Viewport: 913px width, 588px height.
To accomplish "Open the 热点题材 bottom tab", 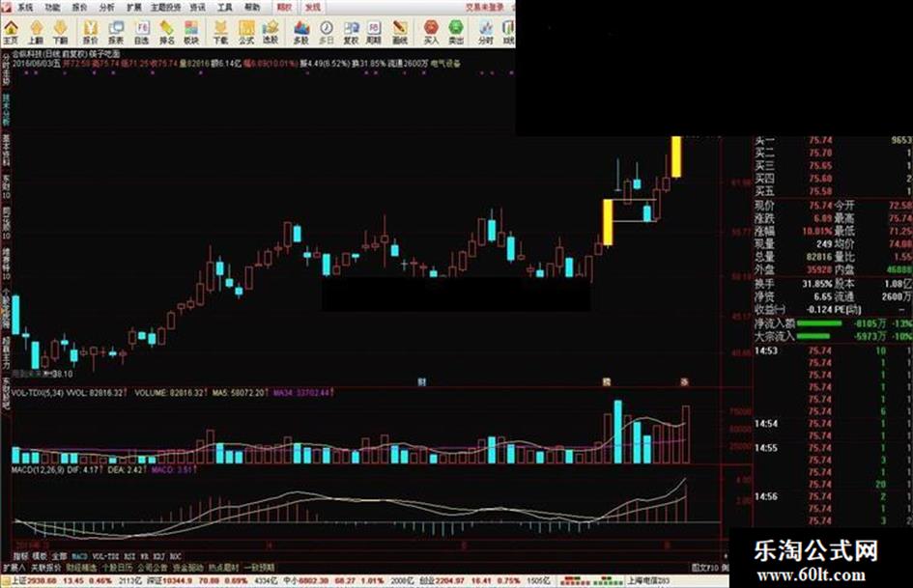I will (x=224, y=568).
